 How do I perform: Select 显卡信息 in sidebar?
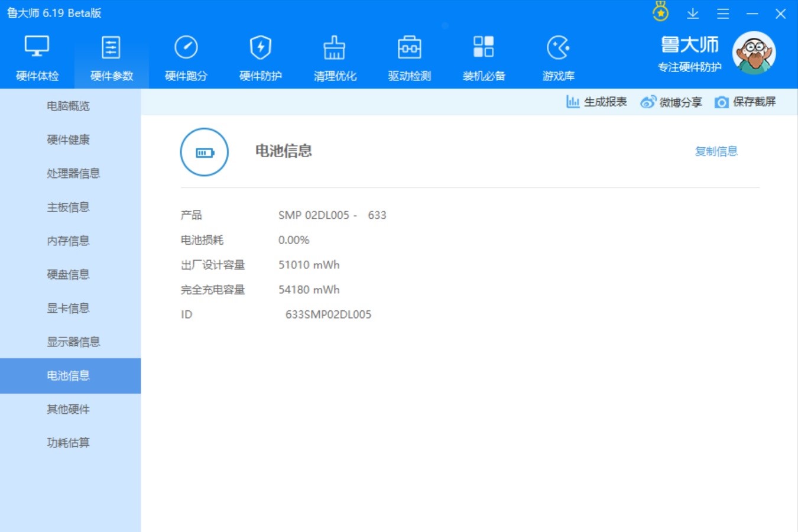[70, 308]
